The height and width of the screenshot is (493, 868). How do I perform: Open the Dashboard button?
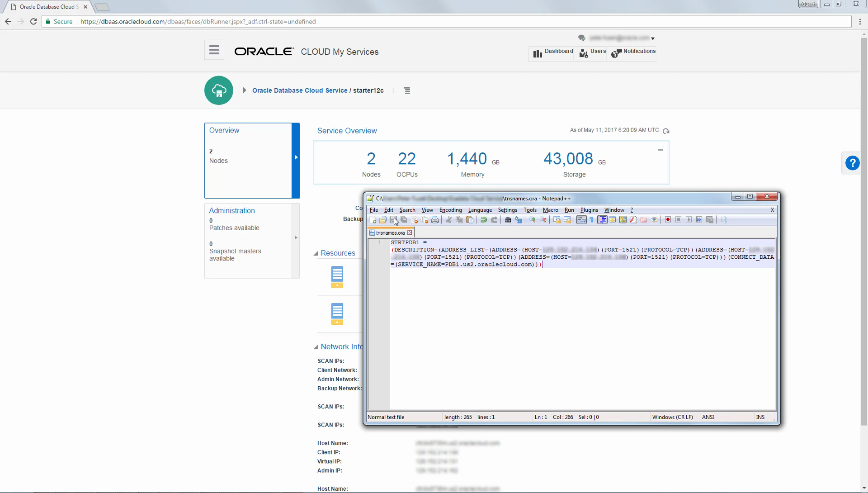point(552,53)
